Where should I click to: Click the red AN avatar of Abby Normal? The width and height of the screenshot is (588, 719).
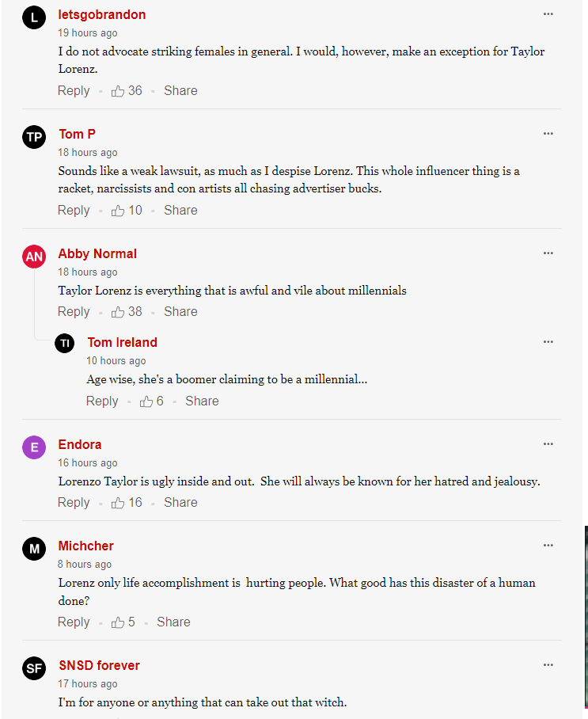(x=34, y=256)
